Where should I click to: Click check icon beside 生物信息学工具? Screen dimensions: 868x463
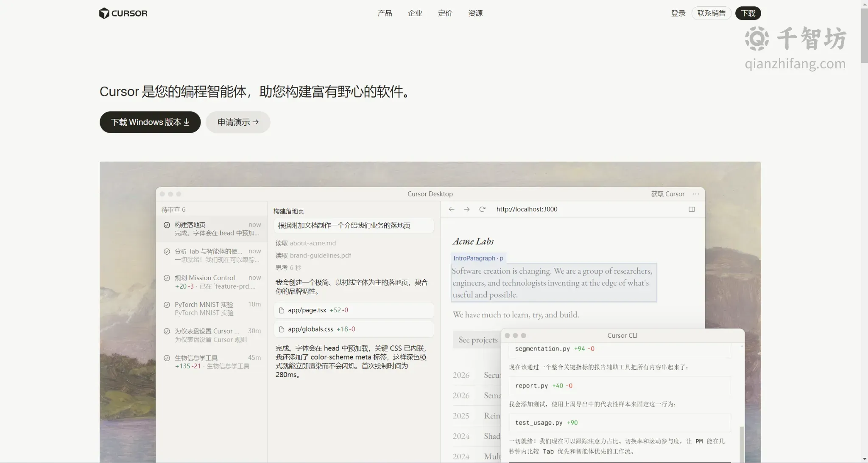(167, 358)
